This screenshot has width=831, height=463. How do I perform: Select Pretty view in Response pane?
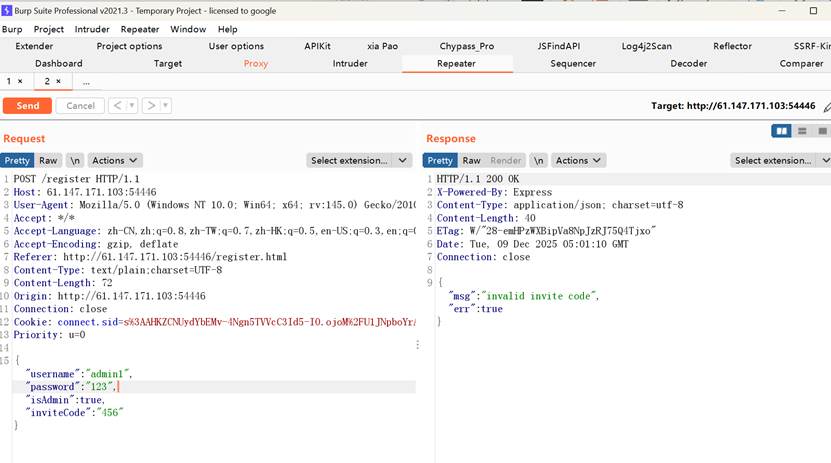(440, 160)
